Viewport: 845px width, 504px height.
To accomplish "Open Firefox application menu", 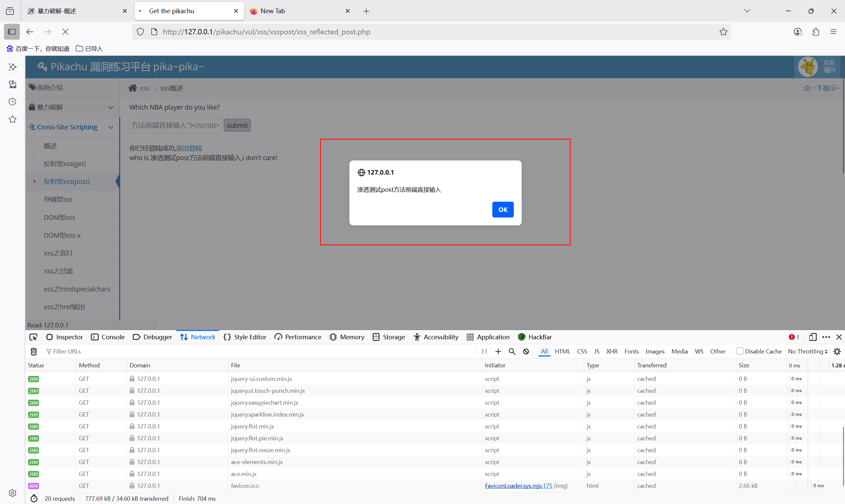I will click(833, 32).
